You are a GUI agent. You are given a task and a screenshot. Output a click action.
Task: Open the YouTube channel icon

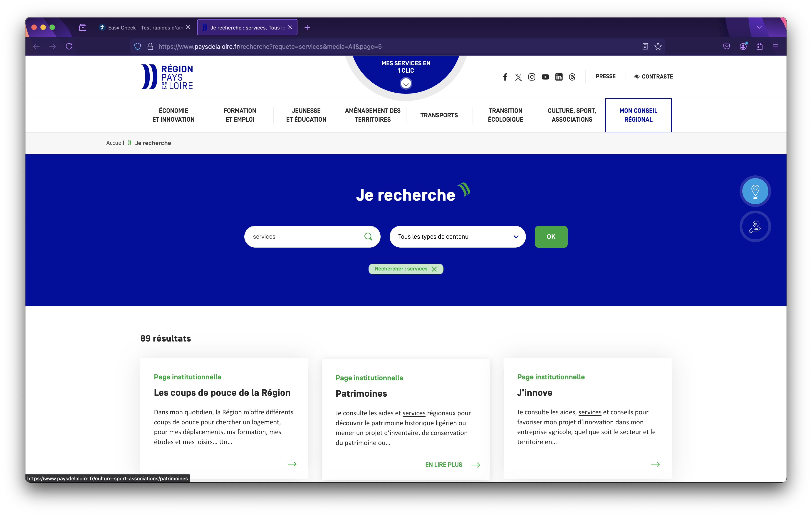click(545, 77)
